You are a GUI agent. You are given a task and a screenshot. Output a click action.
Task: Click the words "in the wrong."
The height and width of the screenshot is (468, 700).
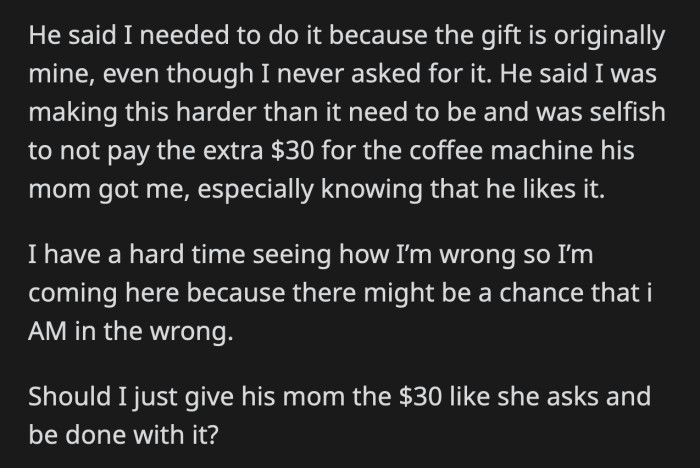[154, 331]
